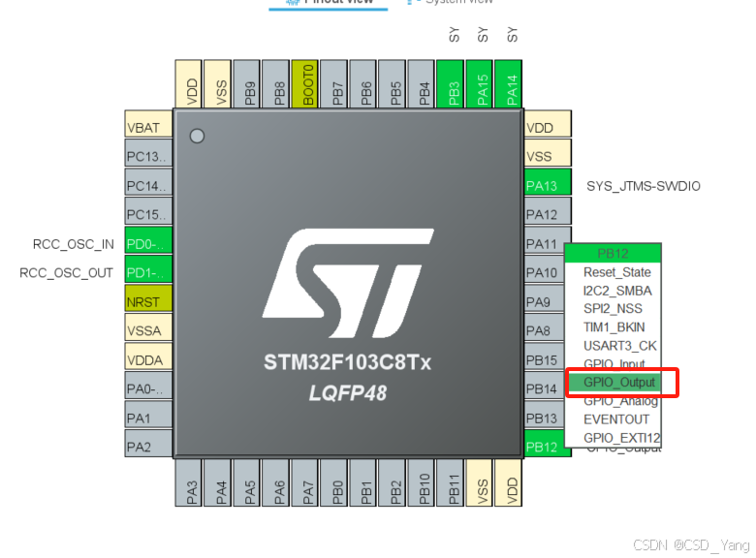The height and width of the screenshot is (558, 756).
Task: Select the PB5 pin
Action: [392, 84]
